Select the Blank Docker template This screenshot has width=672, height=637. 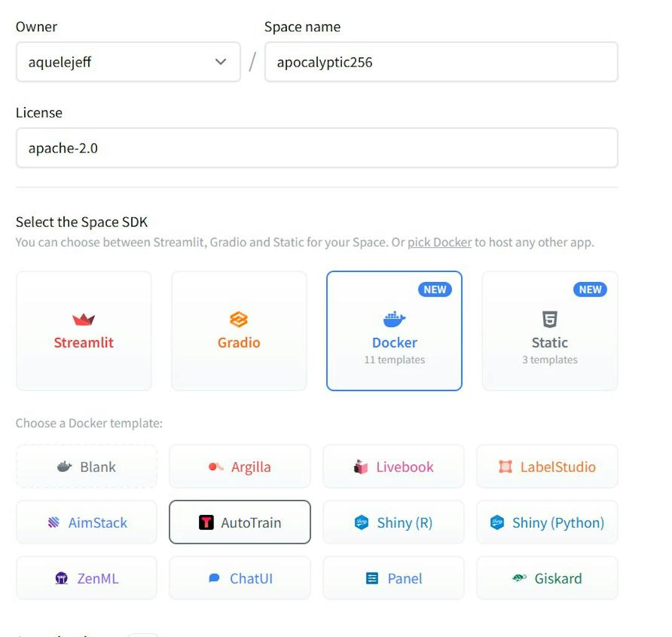click(86, 466)
